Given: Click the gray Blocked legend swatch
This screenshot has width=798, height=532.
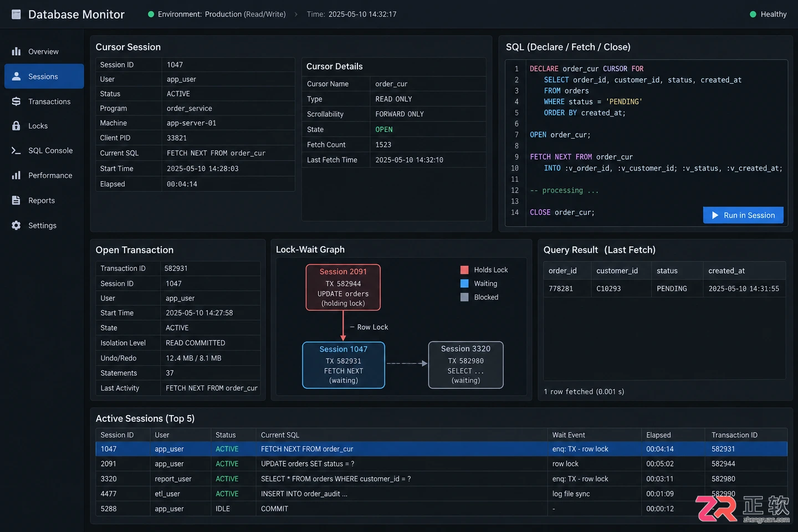Looking at the screenshot, I should (x=464, y=297).
